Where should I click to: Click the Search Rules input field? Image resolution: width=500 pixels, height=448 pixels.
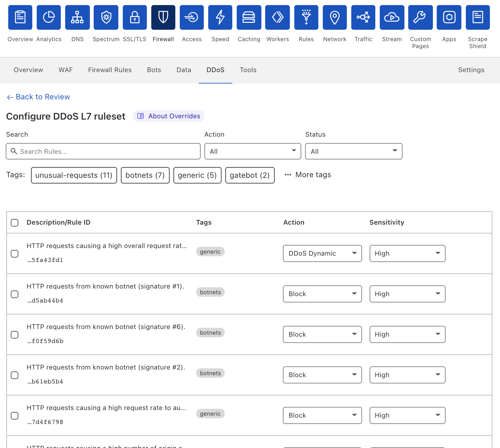(x=103, y=151)
